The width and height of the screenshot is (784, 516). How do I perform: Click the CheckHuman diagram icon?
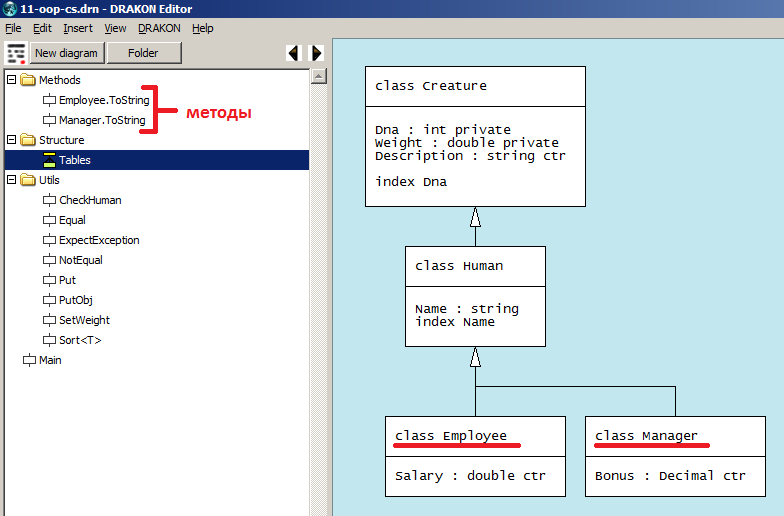[49, 200]
